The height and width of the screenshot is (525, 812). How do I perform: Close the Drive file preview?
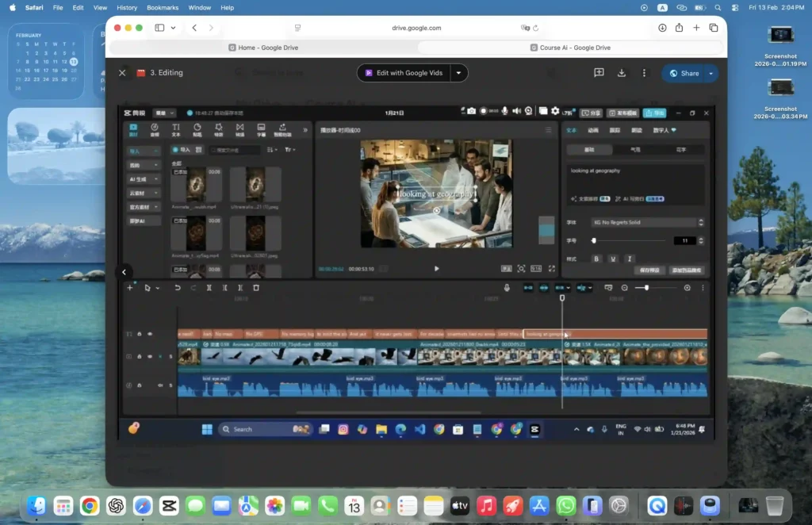pyautogui.click(x=122, y=73)
